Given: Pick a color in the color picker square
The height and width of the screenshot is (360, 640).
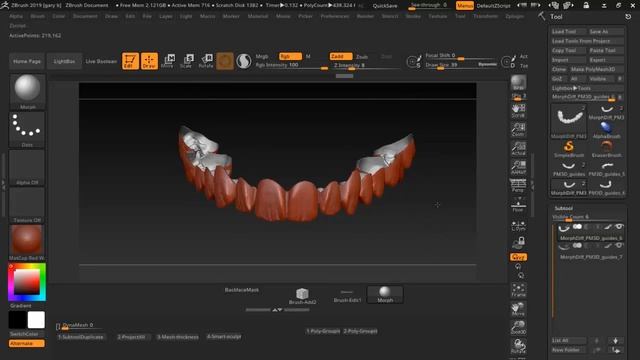Looking at the screenshot, I should 27,282.
